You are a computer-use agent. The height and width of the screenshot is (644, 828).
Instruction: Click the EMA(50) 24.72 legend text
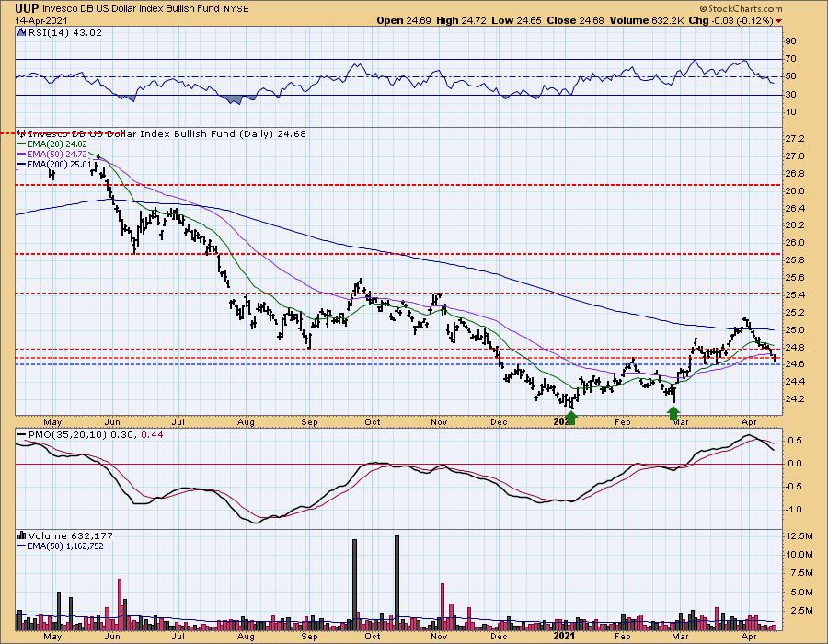click(x=57, y=155)
